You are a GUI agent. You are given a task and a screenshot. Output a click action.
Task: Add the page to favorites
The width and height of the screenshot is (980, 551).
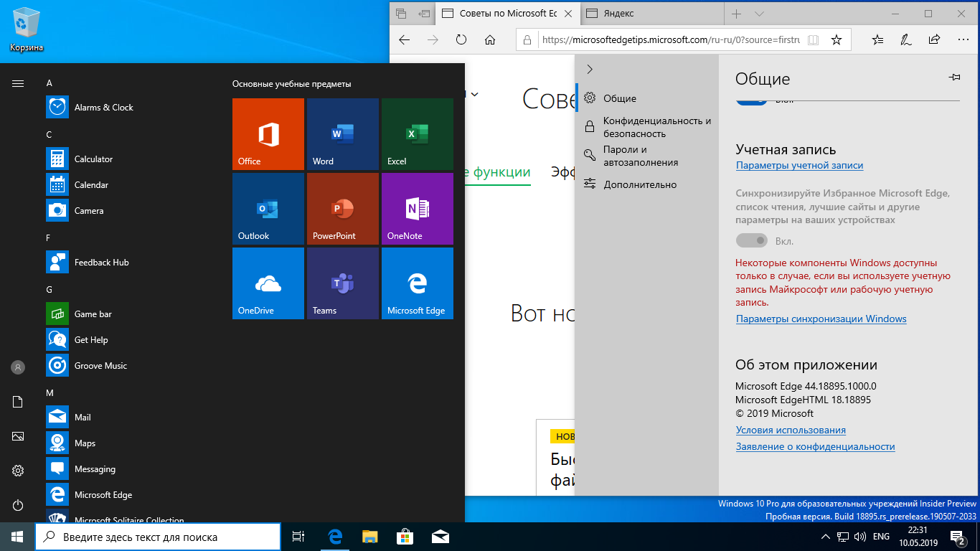pos(836,40)
